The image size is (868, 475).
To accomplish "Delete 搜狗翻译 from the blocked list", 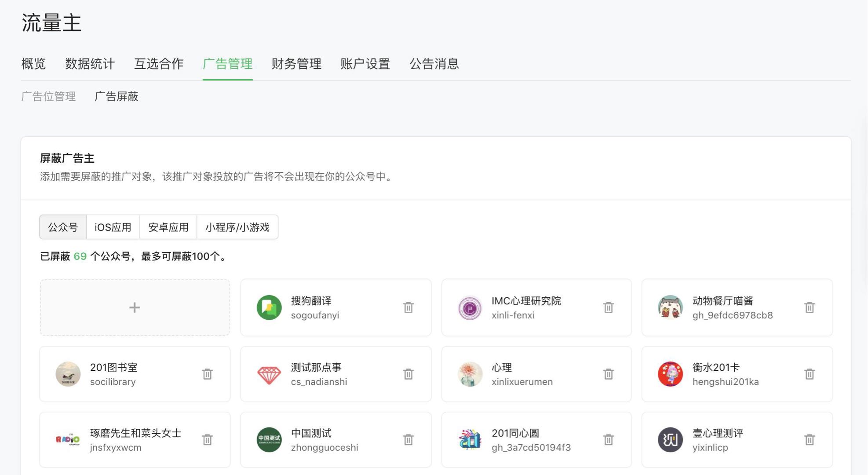I will (x=408, y=307).
